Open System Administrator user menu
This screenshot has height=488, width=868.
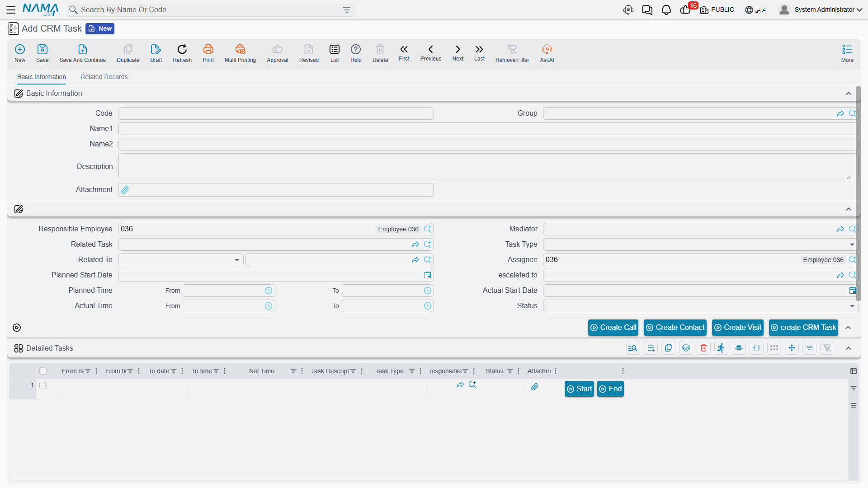coord(821,9)
